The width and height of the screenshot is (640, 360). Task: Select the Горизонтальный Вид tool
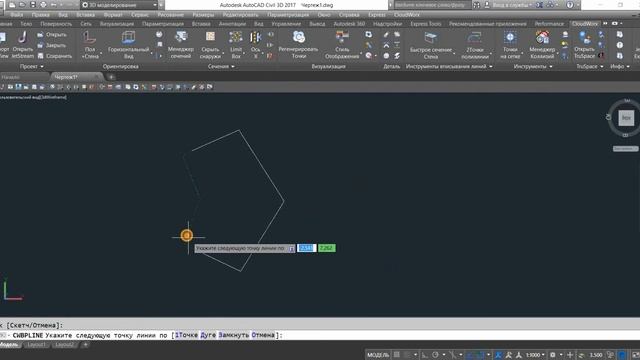128,38
